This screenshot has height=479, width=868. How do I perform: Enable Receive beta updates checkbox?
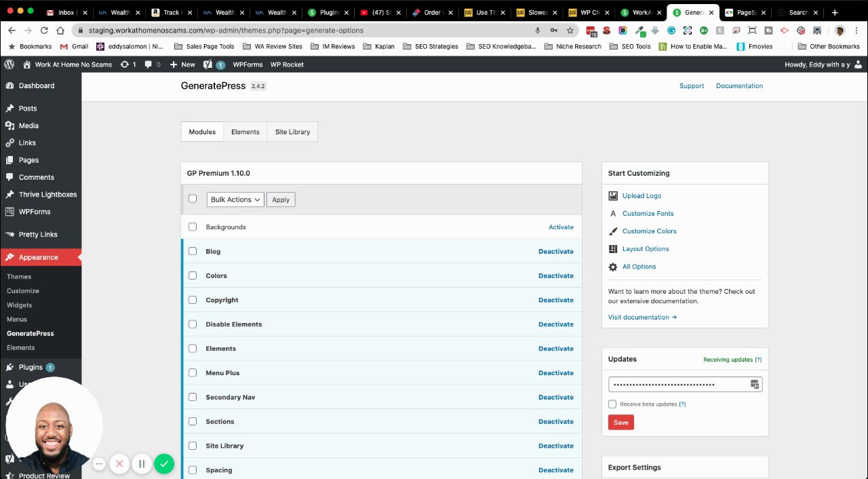[x=612, y=404]
